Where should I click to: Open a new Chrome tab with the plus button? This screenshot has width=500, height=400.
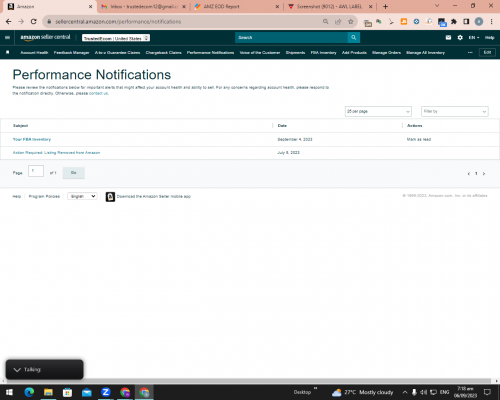(385, 6)
